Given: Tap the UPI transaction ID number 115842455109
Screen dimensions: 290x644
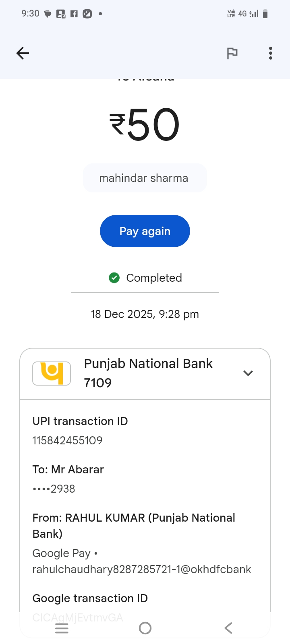Looking at the screenshot, I should coord(68,440).
